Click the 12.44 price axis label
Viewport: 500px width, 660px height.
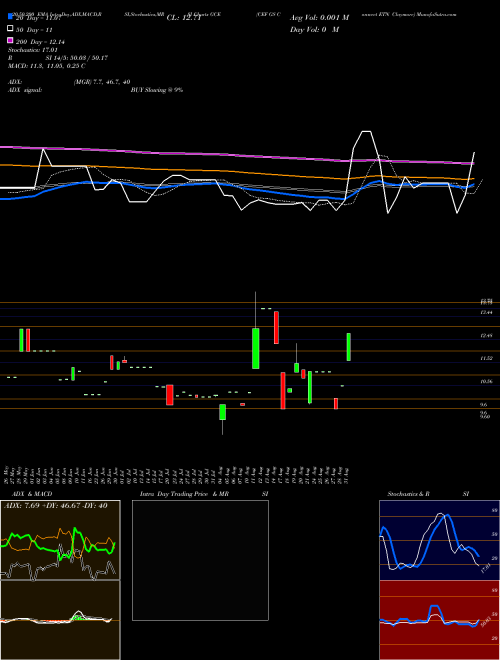[486, 312]
